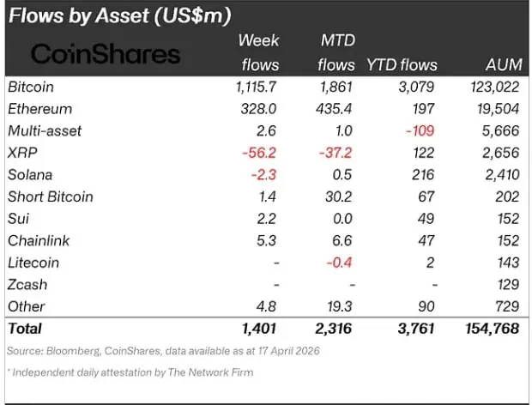Select the Multi-asset row label
532x405 pixels.
(44, 130)
